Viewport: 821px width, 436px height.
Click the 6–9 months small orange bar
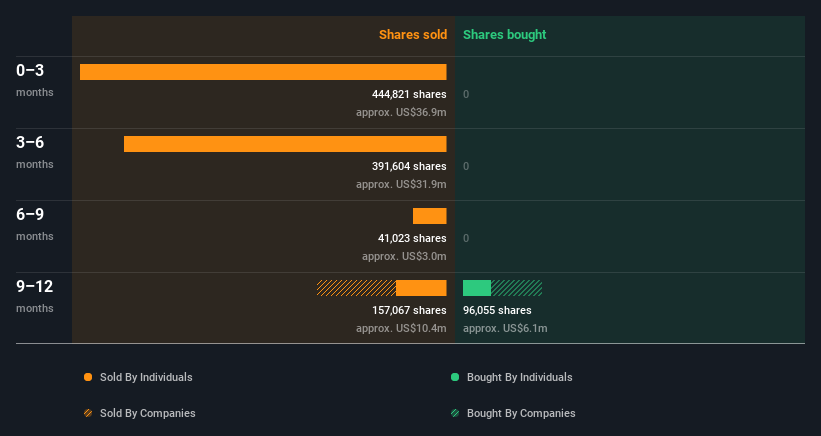(429, 216)
